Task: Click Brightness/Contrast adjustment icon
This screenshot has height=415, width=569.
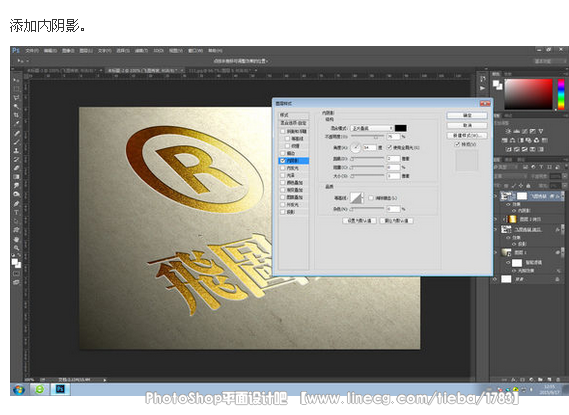Action: click(508, 131)
